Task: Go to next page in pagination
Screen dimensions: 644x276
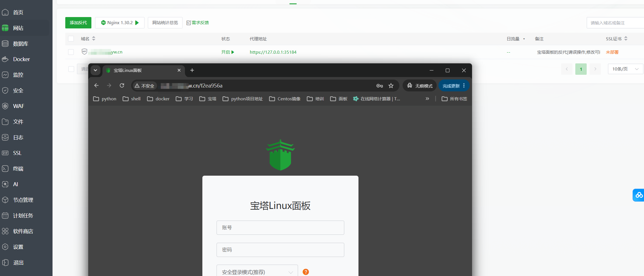Action: (595, 69)
